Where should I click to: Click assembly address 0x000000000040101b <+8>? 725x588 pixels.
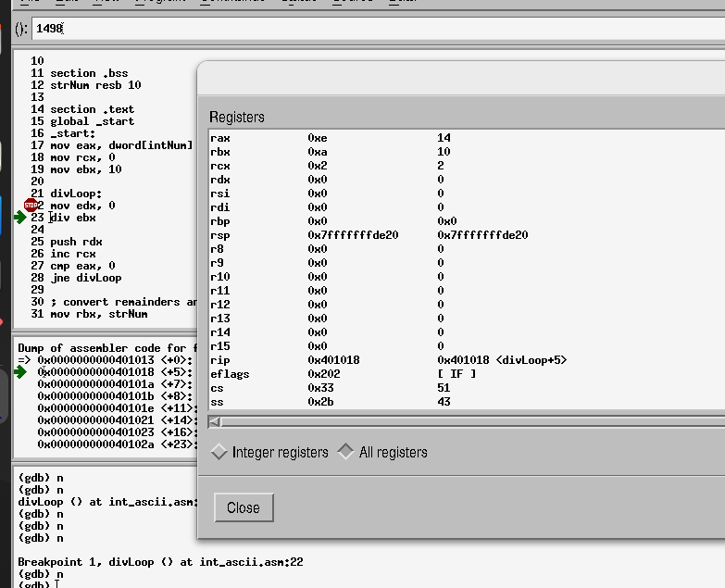point(115,396)
